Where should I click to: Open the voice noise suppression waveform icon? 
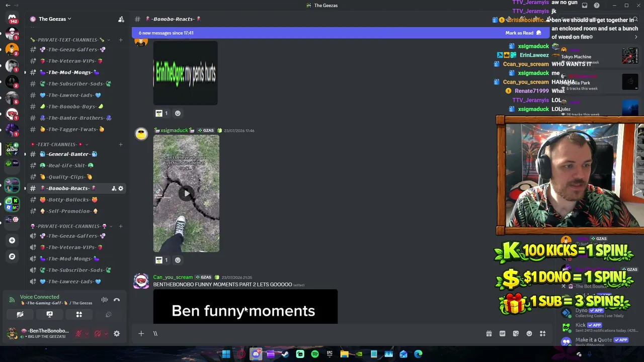coord(105,300)
